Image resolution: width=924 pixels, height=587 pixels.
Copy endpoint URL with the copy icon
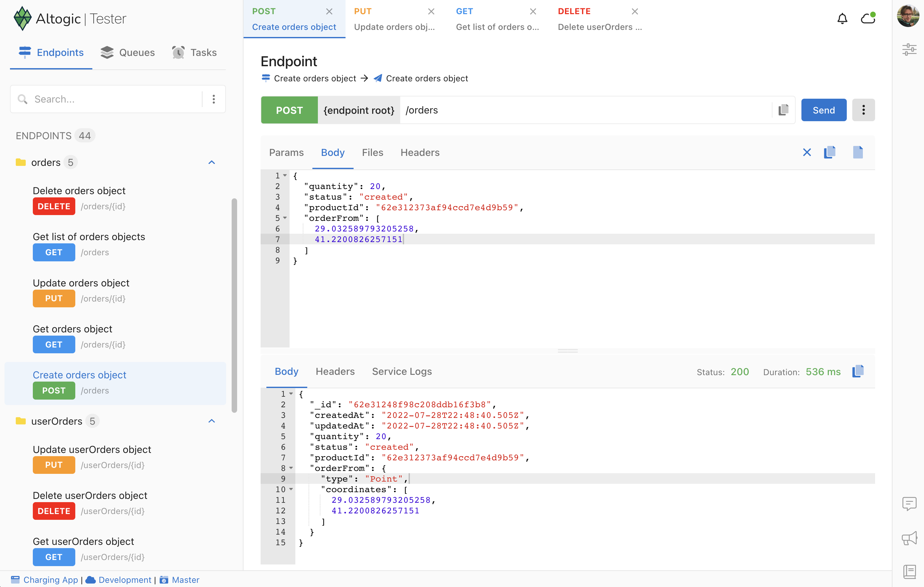[783, 110]
